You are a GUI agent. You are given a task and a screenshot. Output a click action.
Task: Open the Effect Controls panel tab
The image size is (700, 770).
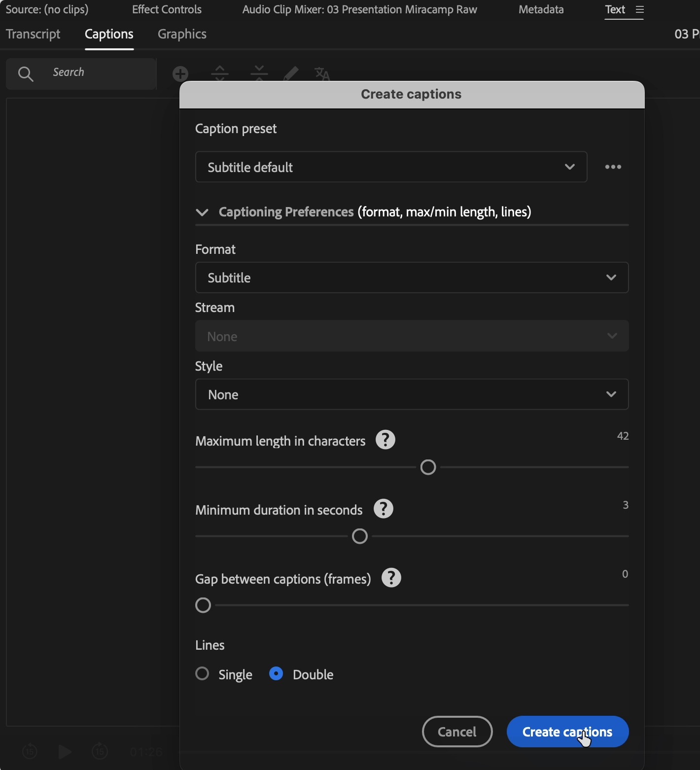pyautogui.click(x=167, y=9)
